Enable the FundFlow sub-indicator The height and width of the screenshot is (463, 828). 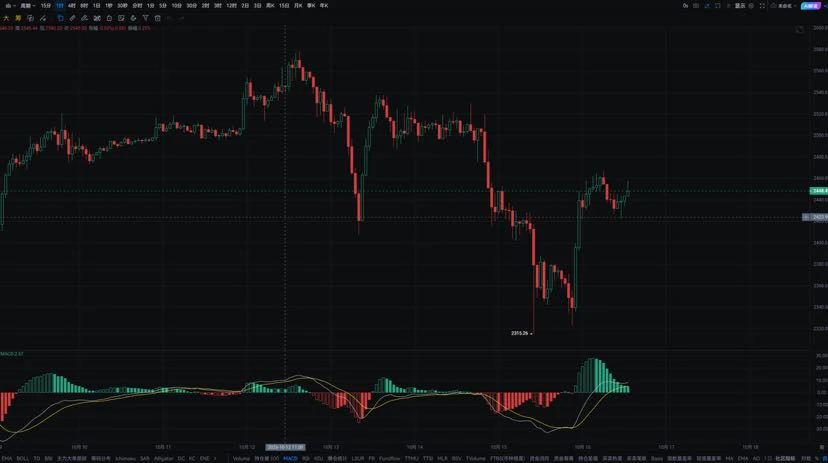tap(390, 459)
